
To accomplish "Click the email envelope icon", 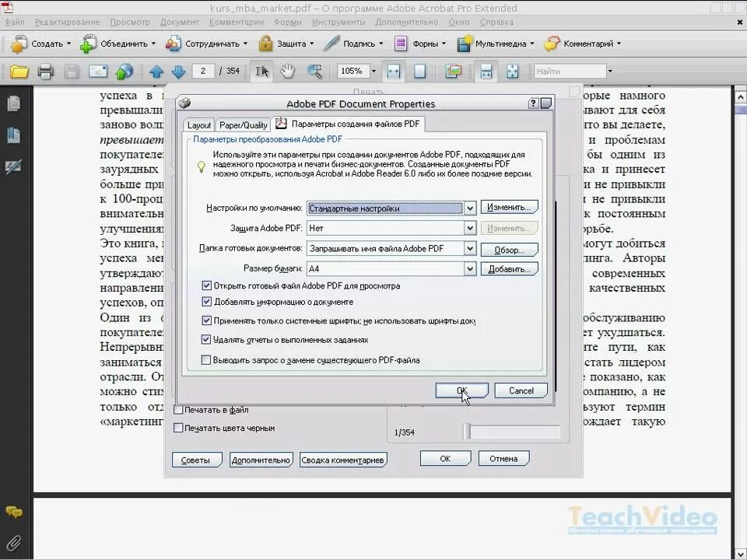I will (x=98, y=72).
